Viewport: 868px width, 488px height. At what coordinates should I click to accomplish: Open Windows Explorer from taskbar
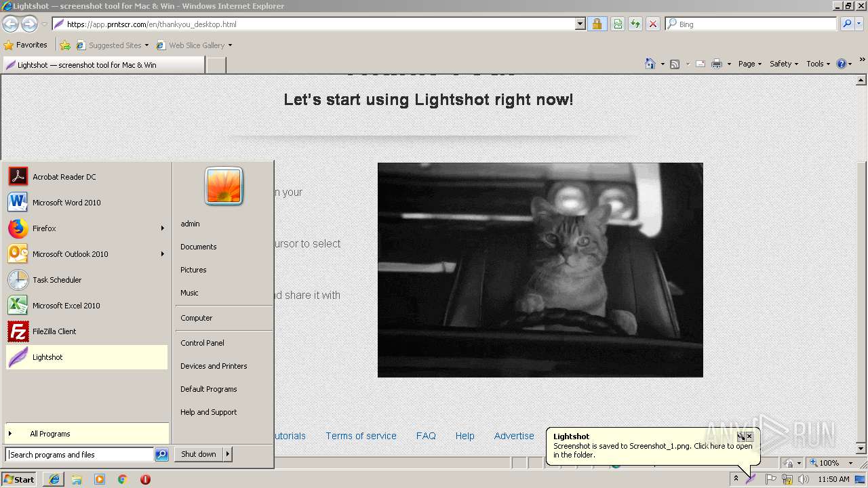click(x=77, y=479)
